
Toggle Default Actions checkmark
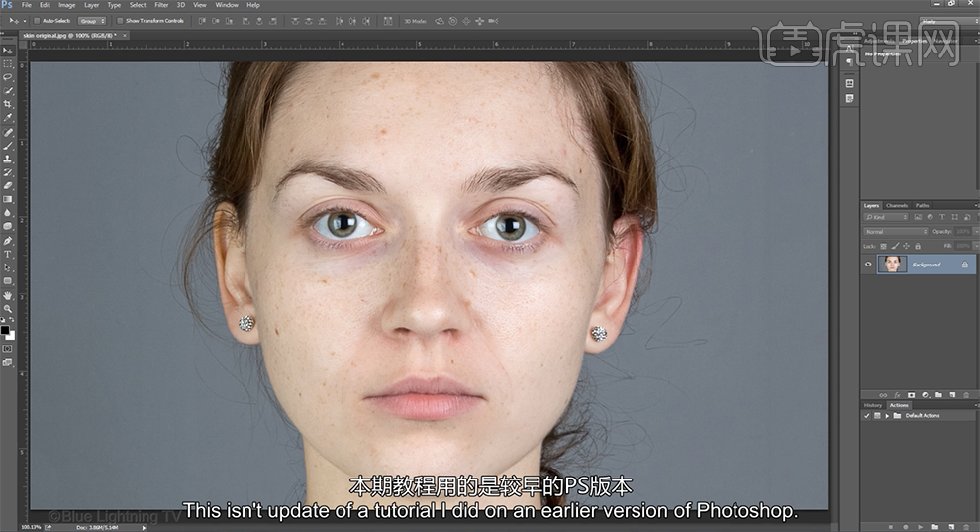tap(867, 416)
